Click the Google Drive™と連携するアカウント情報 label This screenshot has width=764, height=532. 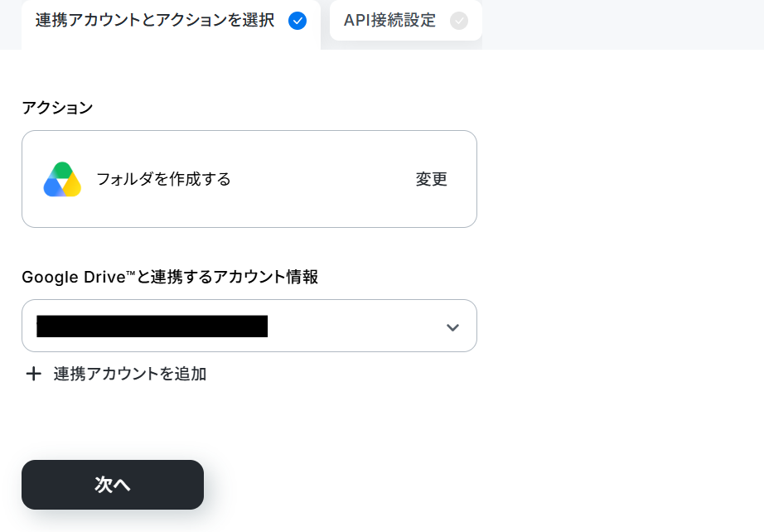[170, 277]
